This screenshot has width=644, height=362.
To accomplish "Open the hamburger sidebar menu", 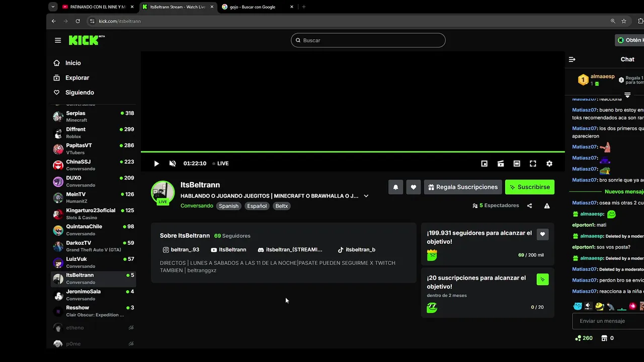I will pos(58,40).
